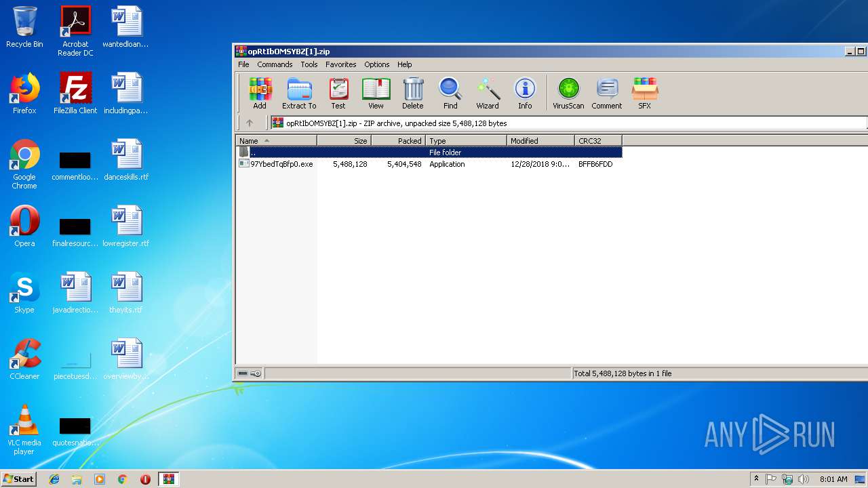
Task: Click the Find magnifier icon
Action: pos(450,94)
